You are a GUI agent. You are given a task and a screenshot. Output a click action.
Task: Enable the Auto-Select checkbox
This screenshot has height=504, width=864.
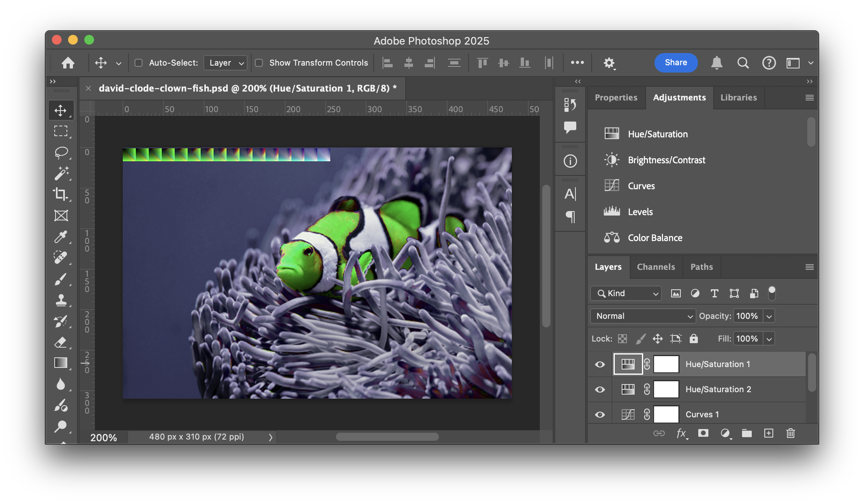point(139,63)
